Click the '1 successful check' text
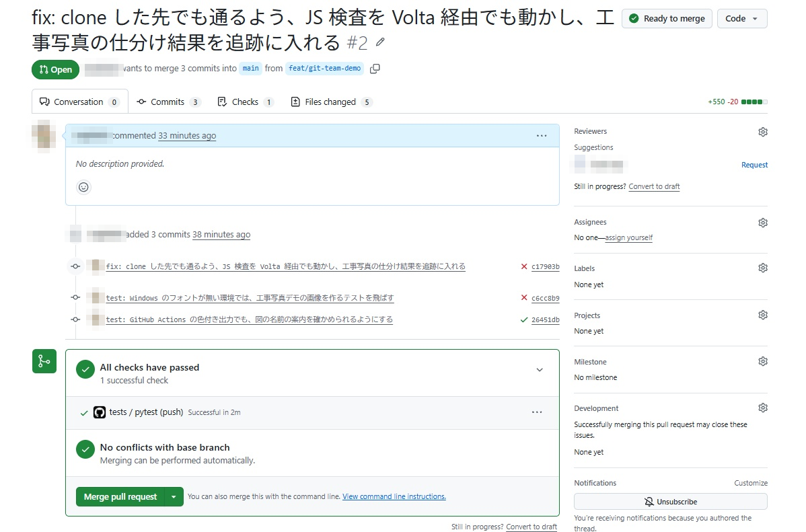 tap(134, 381)
